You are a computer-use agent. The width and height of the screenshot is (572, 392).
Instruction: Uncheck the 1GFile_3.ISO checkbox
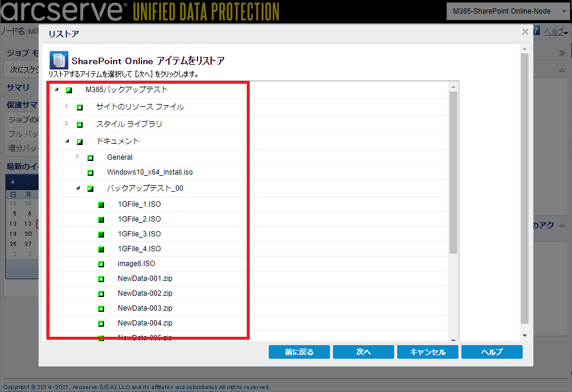point(102,234)
